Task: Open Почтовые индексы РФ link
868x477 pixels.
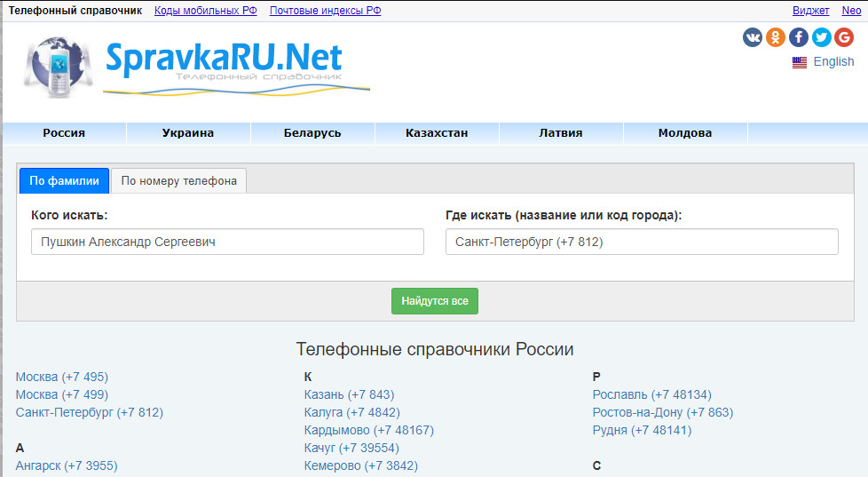Action: pyautogui.click(x=326, y=11)
